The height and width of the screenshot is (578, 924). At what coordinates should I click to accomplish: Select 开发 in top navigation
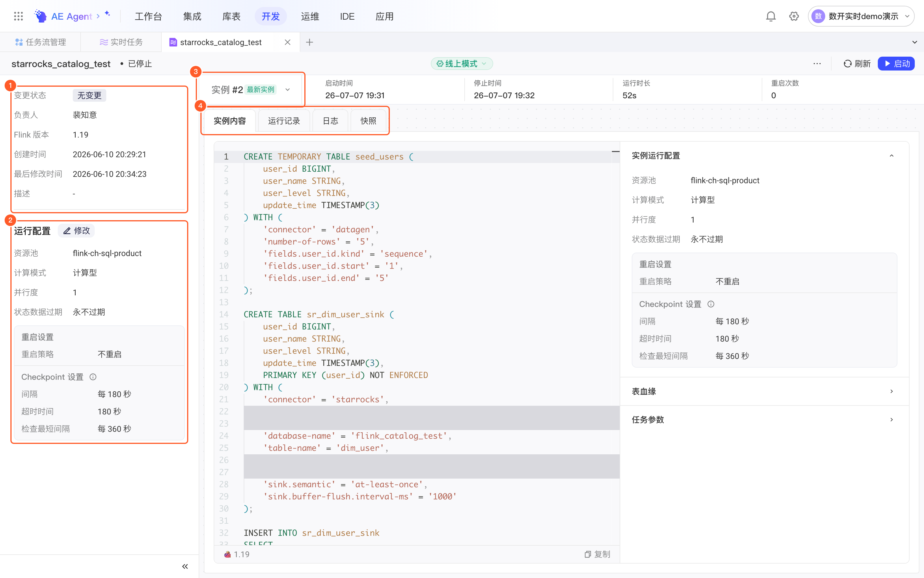(270, 16)
